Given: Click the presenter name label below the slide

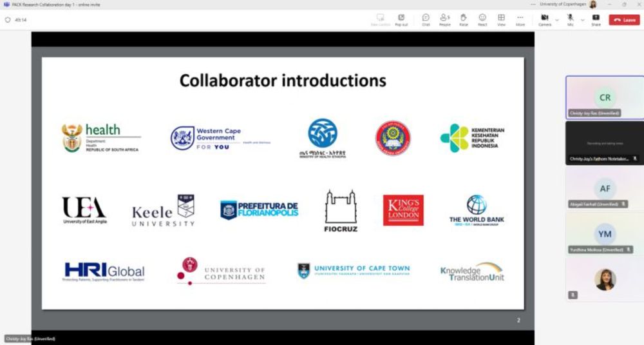Looking at the screenshot, I should tap(30, 339).
